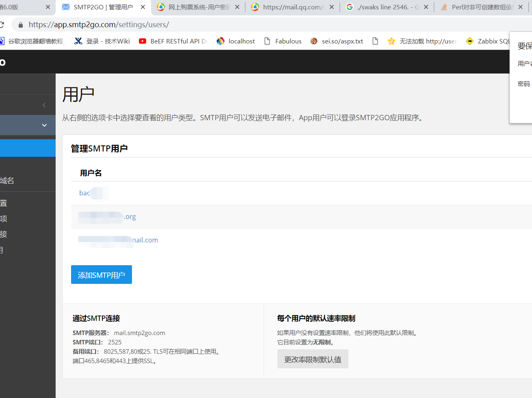Close the Perl对非可创建数组值 tab
Screen dimensions: 532x398
[x=521, y=7]
